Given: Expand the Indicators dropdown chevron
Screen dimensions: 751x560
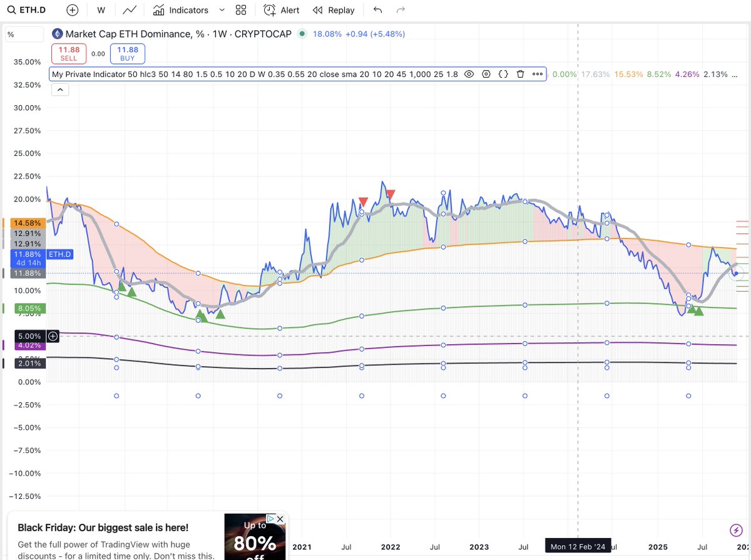Looking at the screenshot, I should coord(222,10).
